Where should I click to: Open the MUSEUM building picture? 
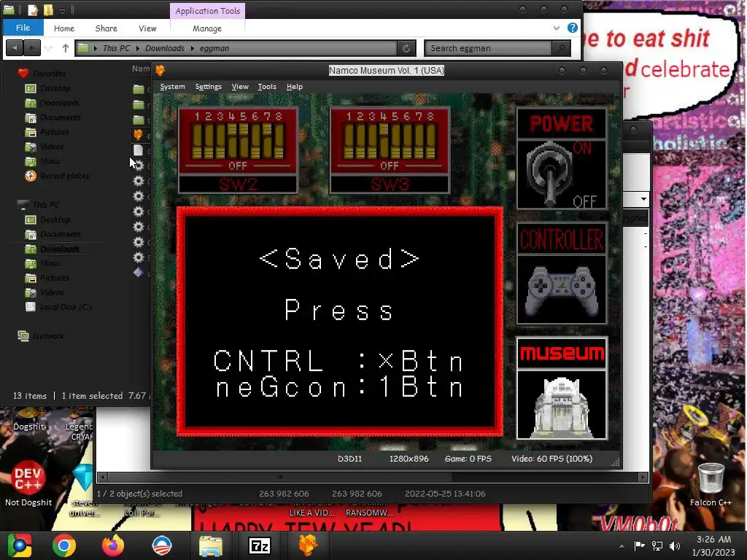tap(562, 405)
